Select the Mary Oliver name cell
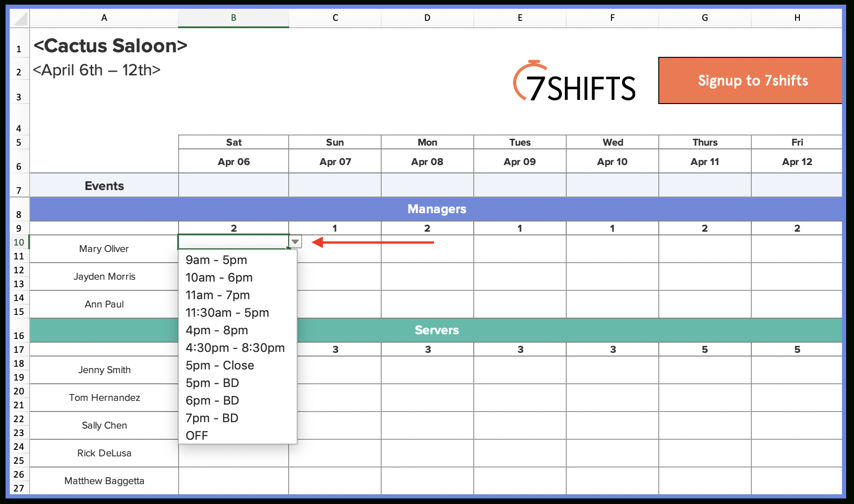Image resolution: width=854 pixels, height=504 pixels. (104, 249)
